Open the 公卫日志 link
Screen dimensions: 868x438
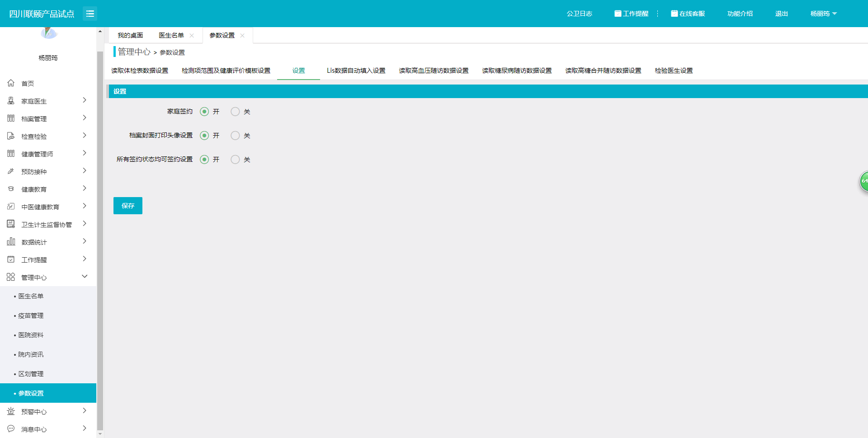(580, 14)
